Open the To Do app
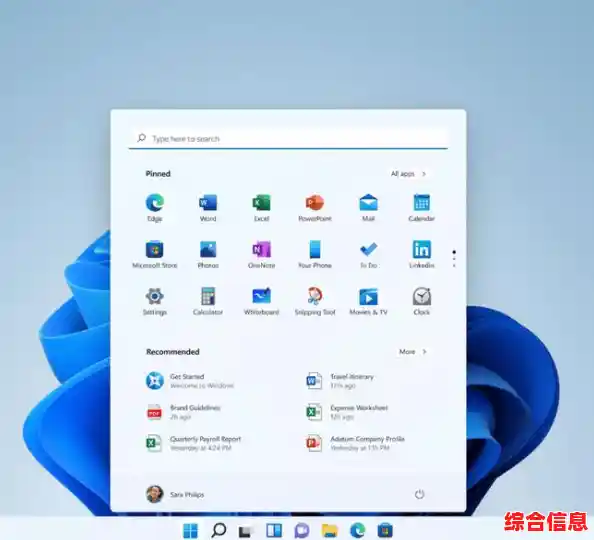The height and width of the screenshot is (540, 594). pyautogui.click(x=368, y=255)
